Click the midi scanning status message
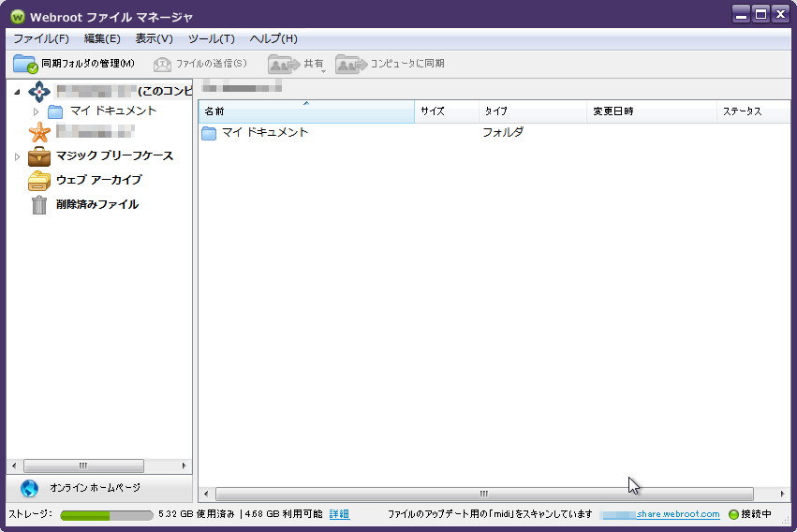Viewport: 797px width, 532px height. (490, 514)
